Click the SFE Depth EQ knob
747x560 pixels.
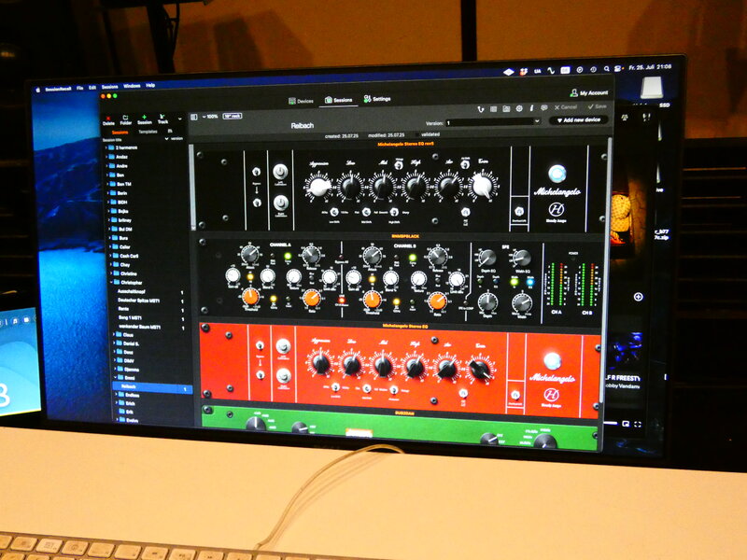point(486,258)
